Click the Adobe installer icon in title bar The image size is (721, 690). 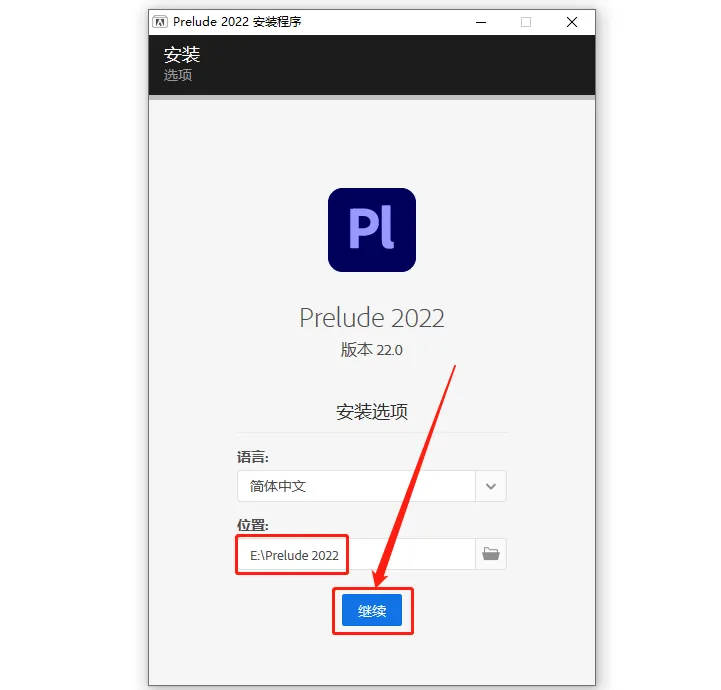[x=160, y=22]
